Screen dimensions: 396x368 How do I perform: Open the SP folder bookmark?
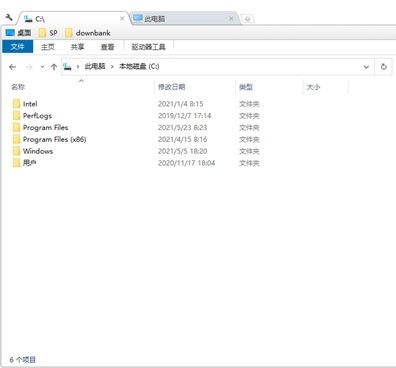pyautogui.click(x=48, y=33)
